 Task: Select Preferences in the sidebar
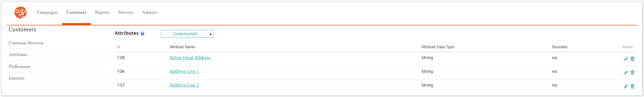tap(20, 66)
